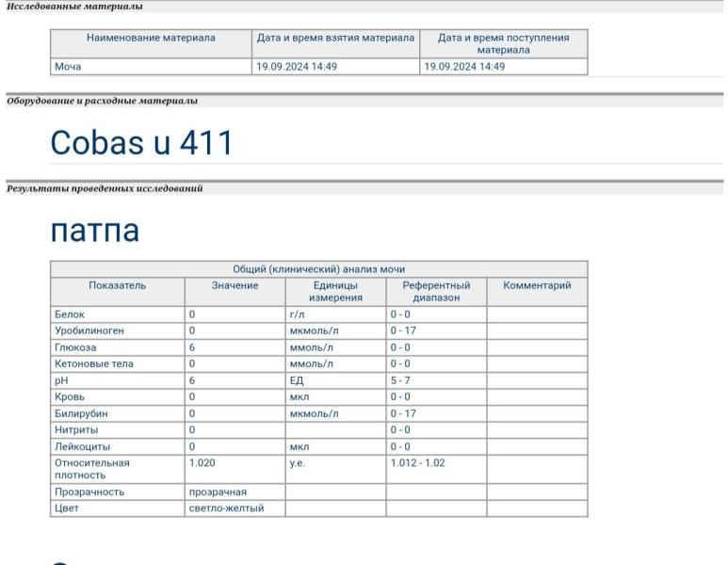Click the 'светло-желтый' color value
Viewport: 728px width, 565px height.
(226, 508)
